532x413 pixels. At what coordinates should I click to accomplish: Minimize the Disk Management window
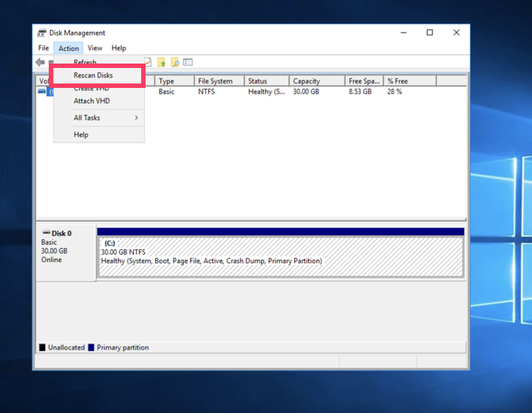pyautogui.click(x=403, y=33)
